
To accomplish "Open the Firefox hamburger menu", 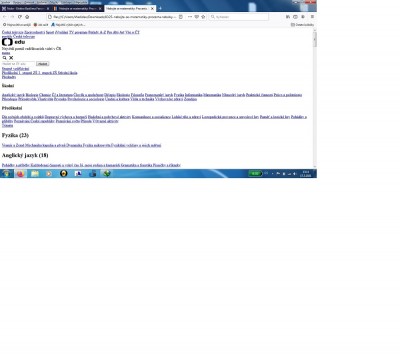I will (x=312, y=17).
